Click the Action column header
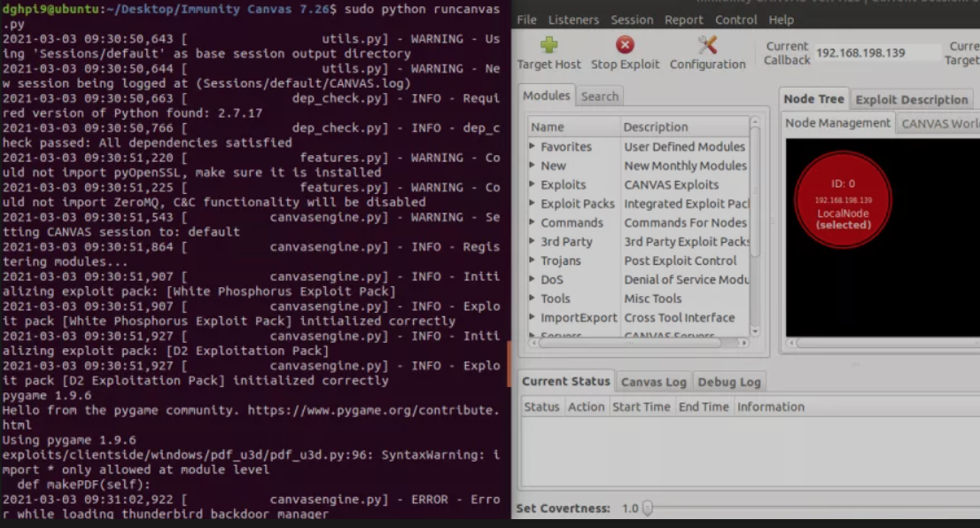The image size is (980, 528). pyautogui.click(x=587, y=407)
